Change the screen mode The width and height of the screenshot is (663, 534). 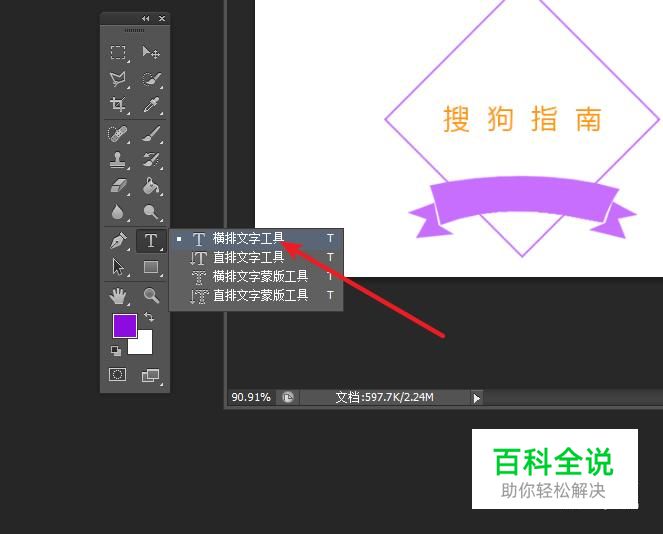(151, 375)
